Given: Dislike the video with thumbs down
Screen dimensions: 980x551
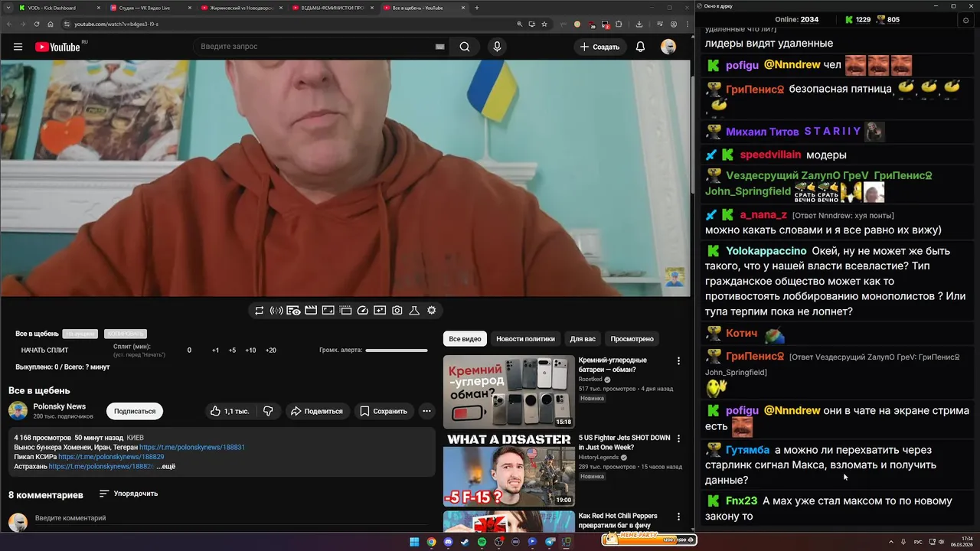Looking at the screenshot, I should point(268,411).
